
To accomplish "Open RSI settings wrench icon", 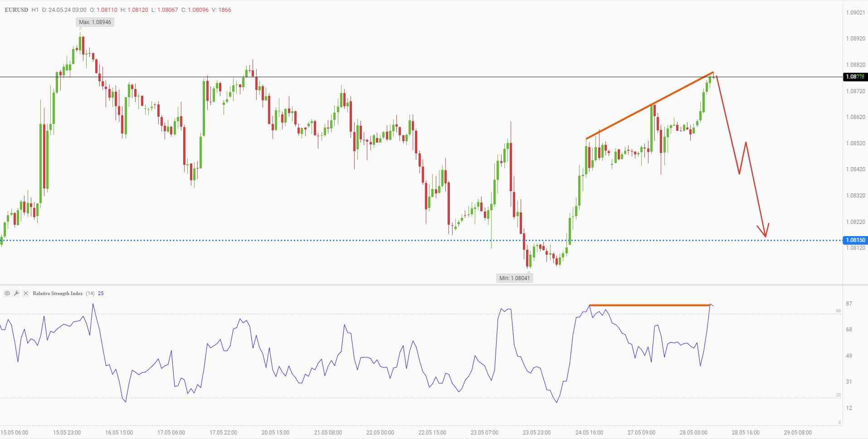I will coord(16,293).
